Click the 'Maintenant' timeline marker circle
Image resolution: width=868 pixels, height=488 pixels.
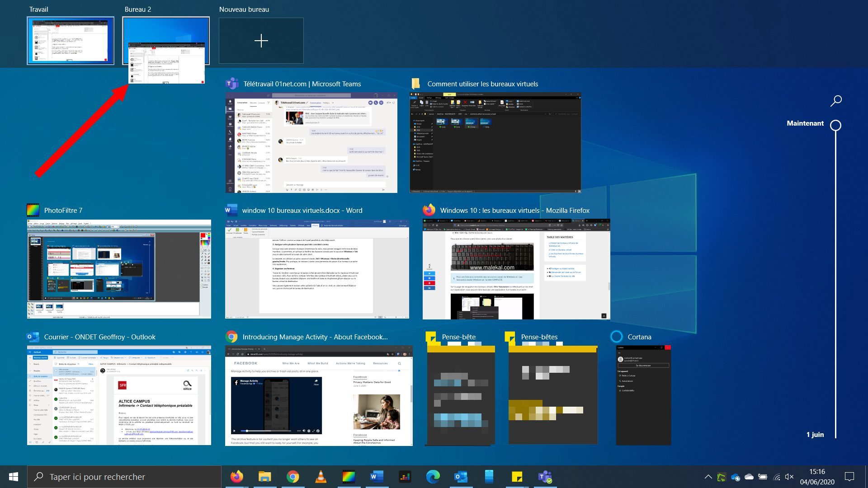pyautogui.click(x=836, y=125)
